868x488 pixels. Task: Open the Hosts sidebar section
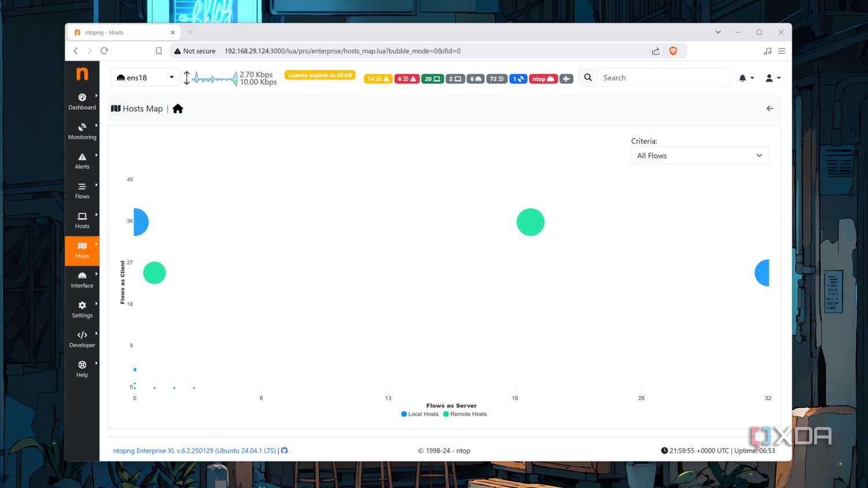82,221
